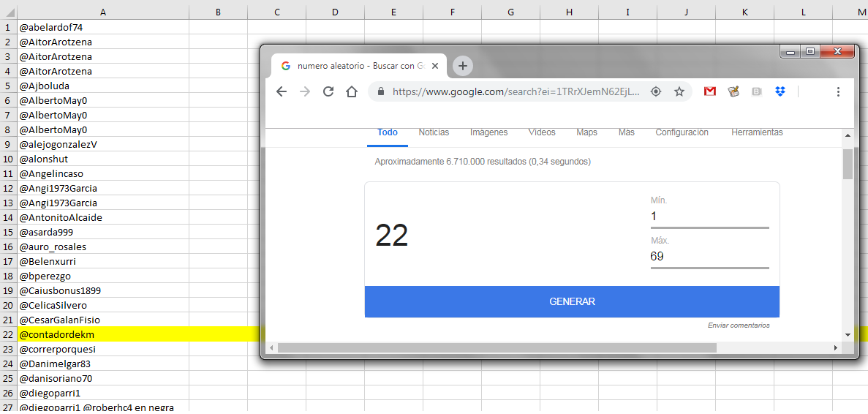Click the vertical scrollbar thumb in Chrome
868x414 pixels.
click(x=848, y=163)
